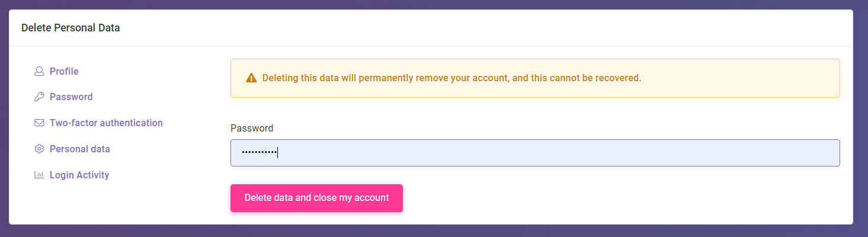Click the Profile user icon
Viewport: 868px width, 237px height.
(39, 71)
